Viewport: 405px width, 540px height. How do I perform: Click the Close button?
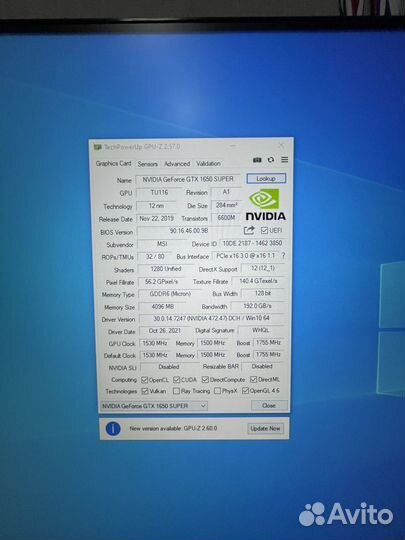(269, 405)
